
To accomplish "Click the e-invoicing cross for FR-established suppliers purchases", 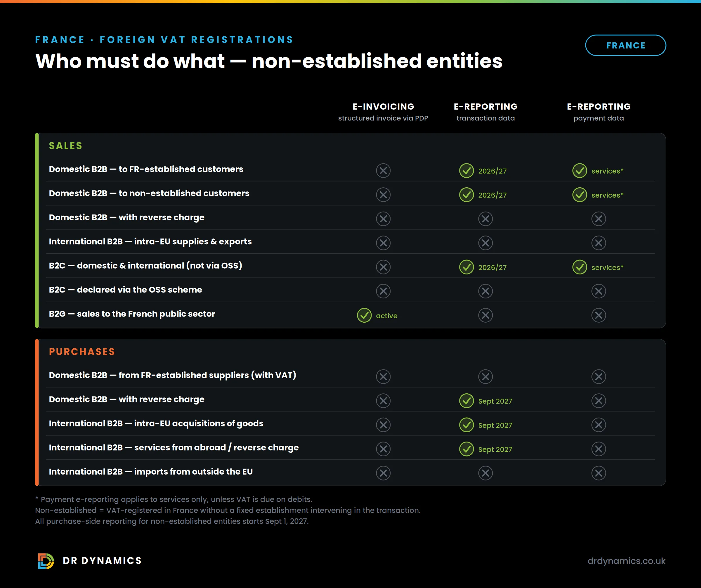I will coord(383,377).
